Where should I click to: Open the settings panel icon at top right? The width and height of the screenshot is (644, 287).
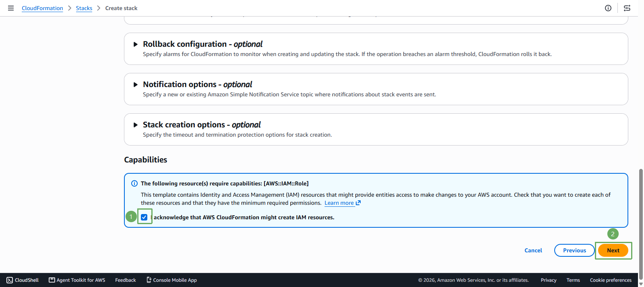tap(627, 8)
